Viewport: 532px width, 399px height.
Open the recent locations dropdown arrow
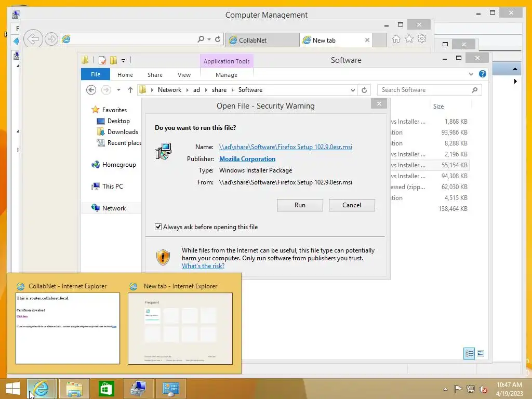click(x=118, y=90)
